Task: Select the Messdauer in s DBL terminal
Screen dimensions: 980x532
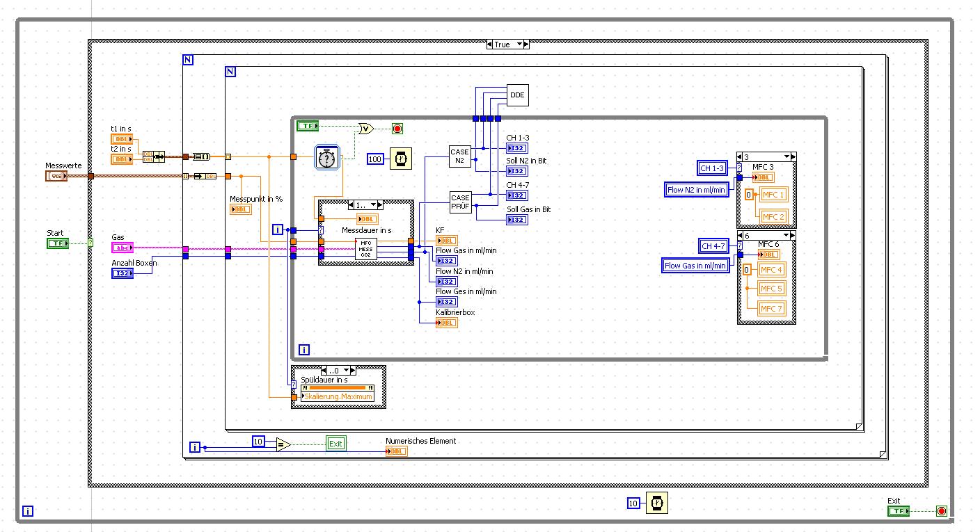Action: tap(367, 219)
